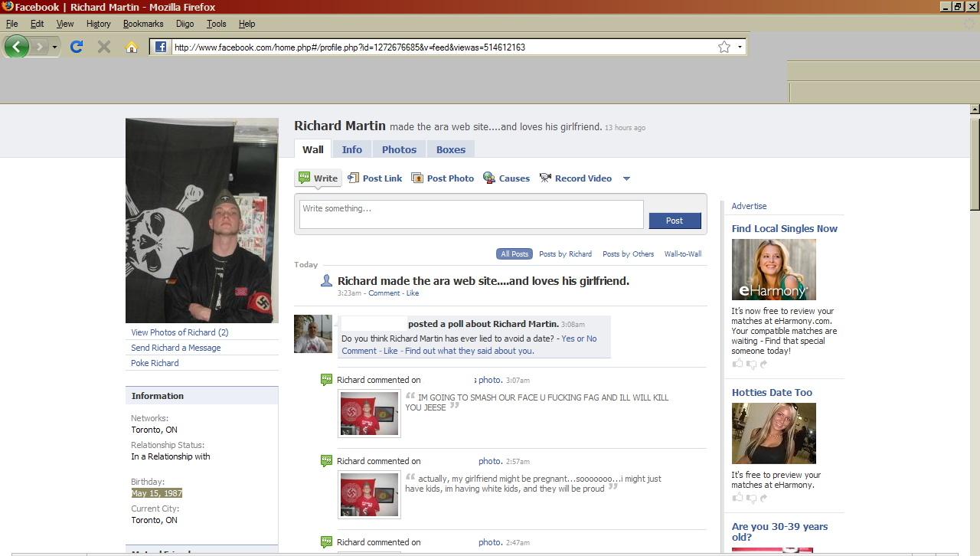The height and width of the screenshot is (556, 980).
Task: Go back with the green back arrow
Action: (x=16, y=47)
